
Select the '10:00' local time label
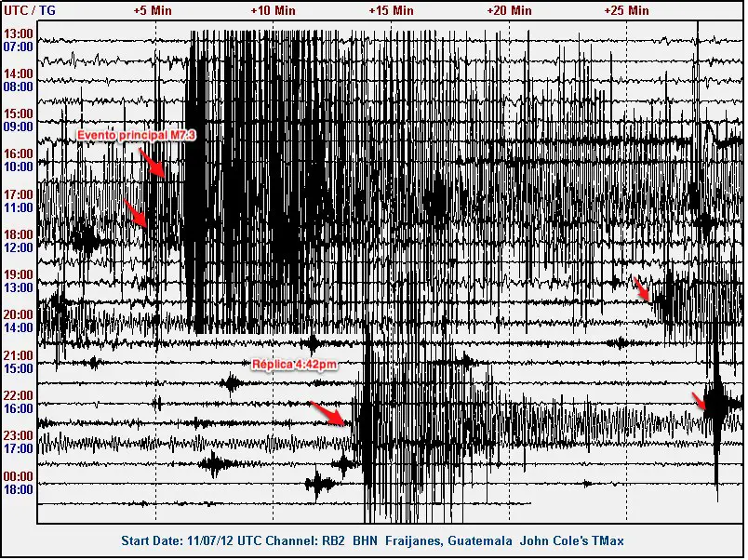pos(19,167)
